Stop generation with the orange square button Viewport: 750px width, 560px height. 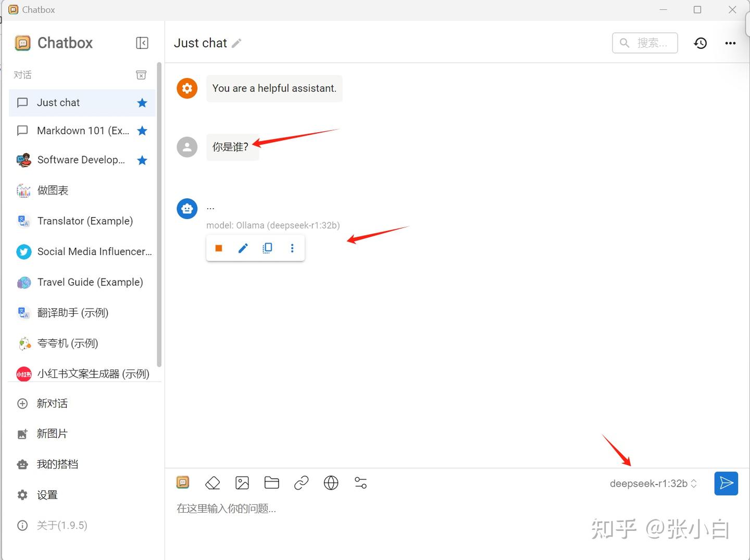tap(219, 248)
